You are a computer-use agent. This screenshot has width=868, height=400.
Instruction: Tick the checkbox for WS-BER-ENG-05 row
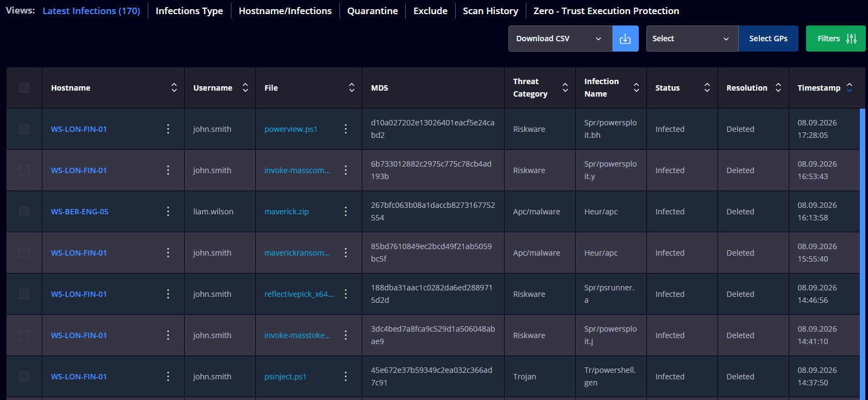tap(24, 211)
